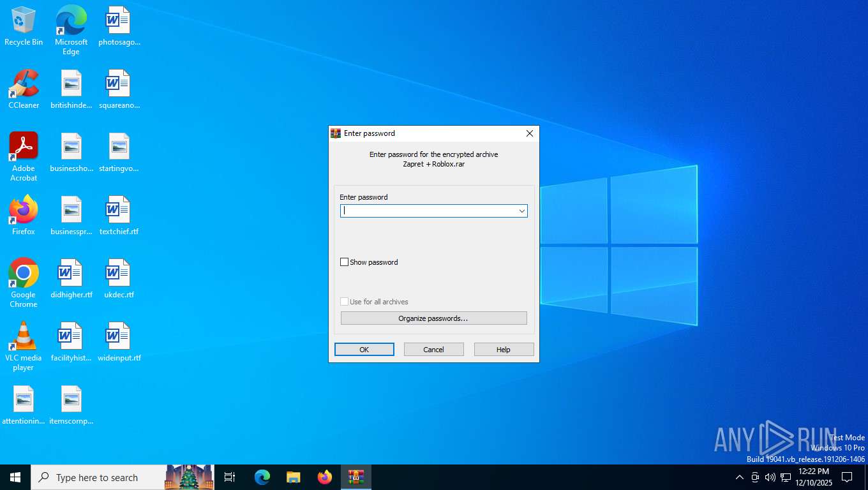Image resolution: width=868 pixels, height=490 pixels.
Task: Open the VLC media player shortcut
Action: pyautogui.click(x=24, y=346)
